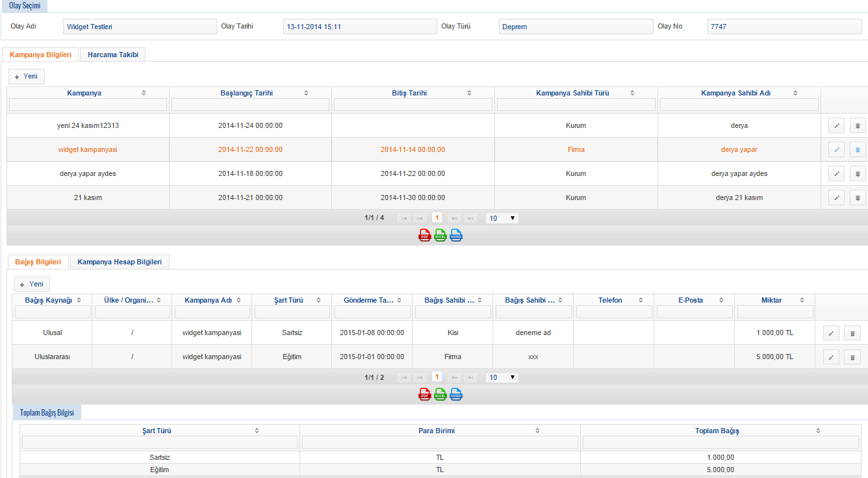
Task: Edit the widget kampanyasi campaign row
Action: pyautogui.click(x=837, y=150)
